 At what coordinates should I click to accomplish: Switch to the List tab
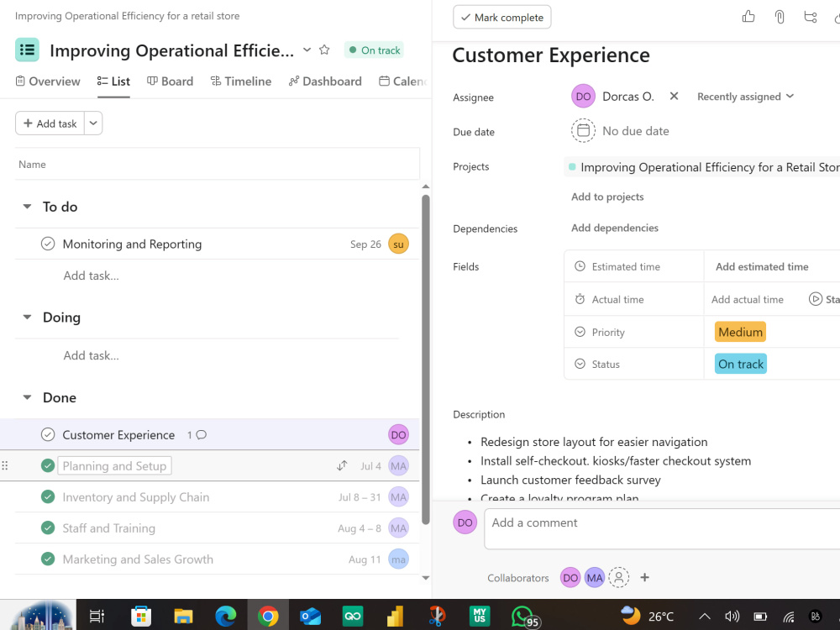coord(113,81)
